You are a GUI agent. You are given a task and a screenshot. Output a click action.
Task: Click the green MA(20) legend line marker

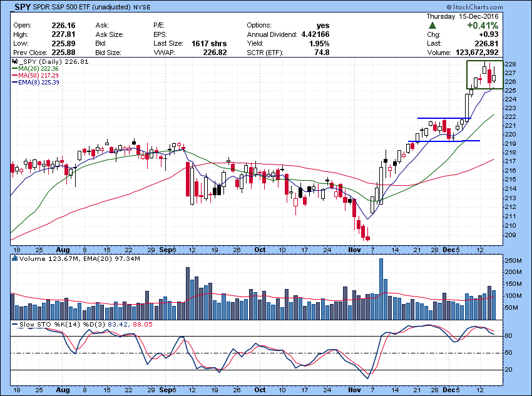click(14, 68)
